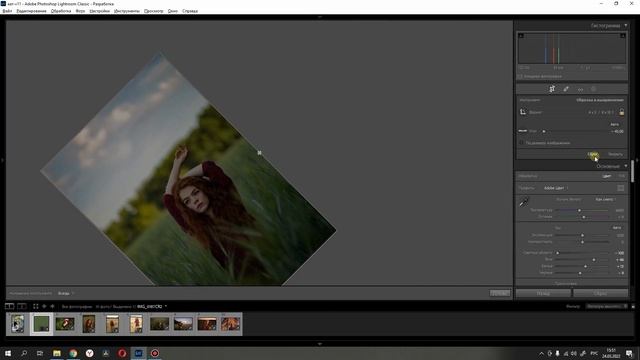Open the Edit menu

(31, 11)
